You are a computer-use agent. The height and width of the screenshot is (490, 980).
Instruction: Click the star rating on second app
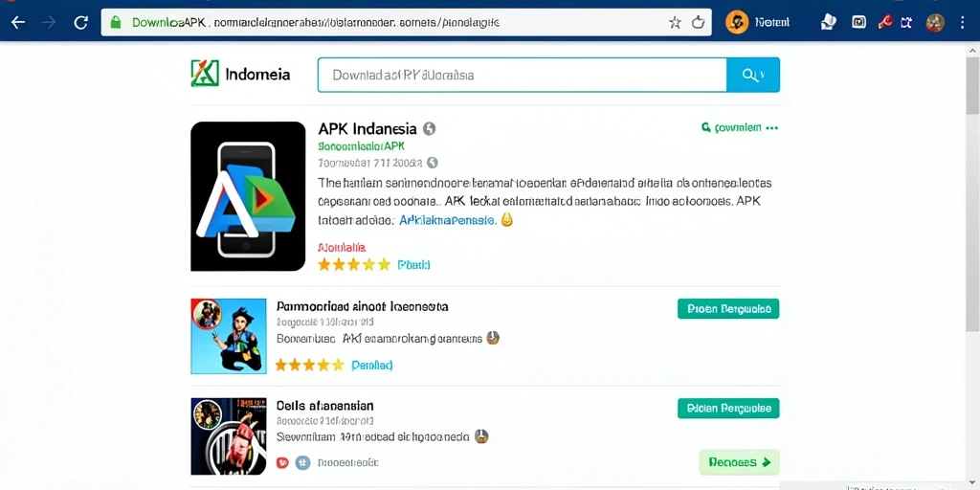click(x=309, y=365)
